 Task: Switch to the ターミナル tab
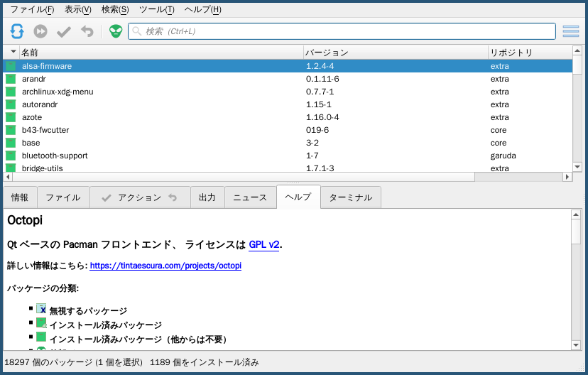click(x=351, y=197)
